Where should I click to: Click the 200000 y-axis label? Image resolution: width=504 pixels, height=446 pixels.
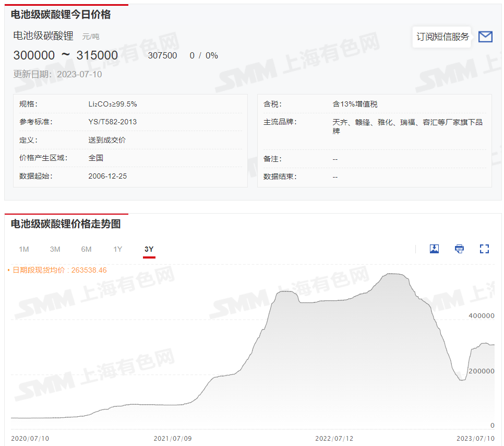click(x=482, y=371)
